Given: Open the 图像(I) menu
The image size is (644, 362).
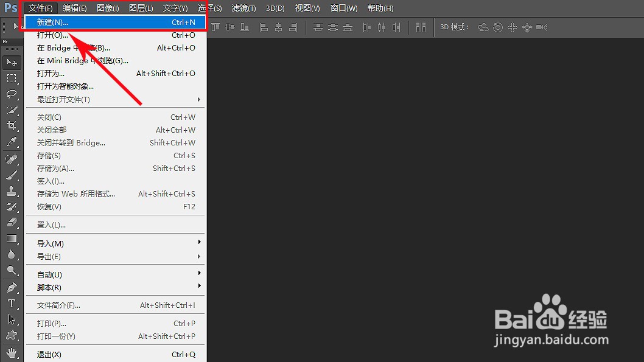Looking at the screenshot, I should tap(108, 8).
